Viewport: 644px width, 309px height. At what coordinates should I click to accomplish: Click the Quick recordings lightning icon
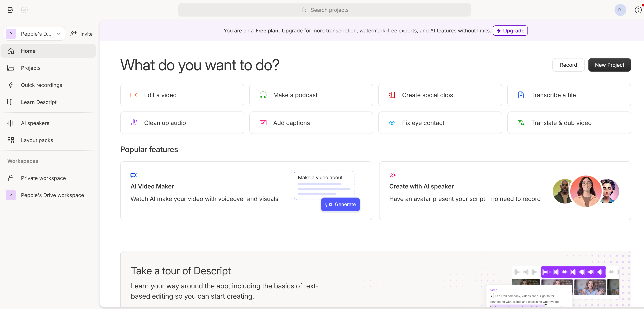[11, 85]
